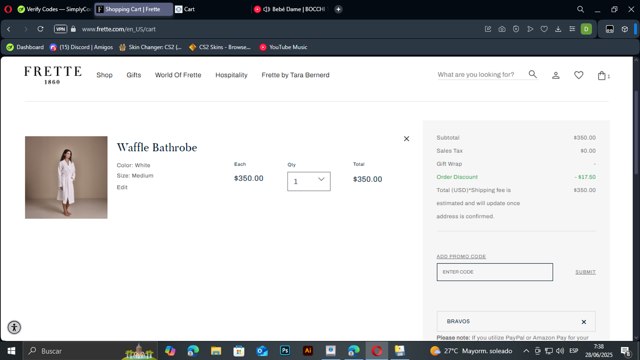The width and height of the screenshot is (640, 360).
Task: Open a new browser tab
Action: coord(338,9)
